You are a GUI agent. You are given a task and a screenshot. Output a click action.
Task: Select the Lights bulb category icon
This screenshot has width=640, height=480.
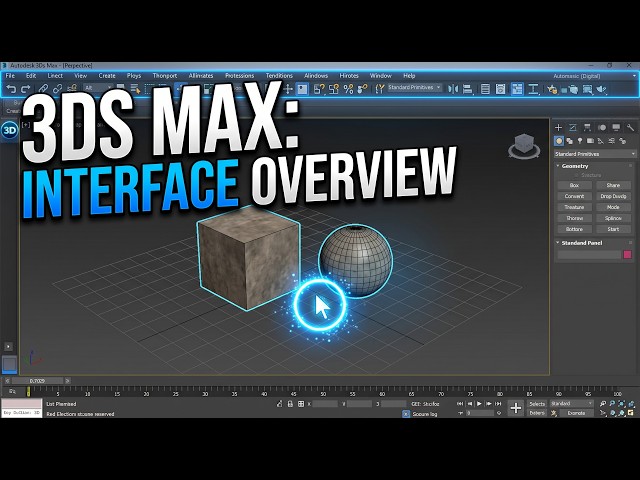point(580,141)
